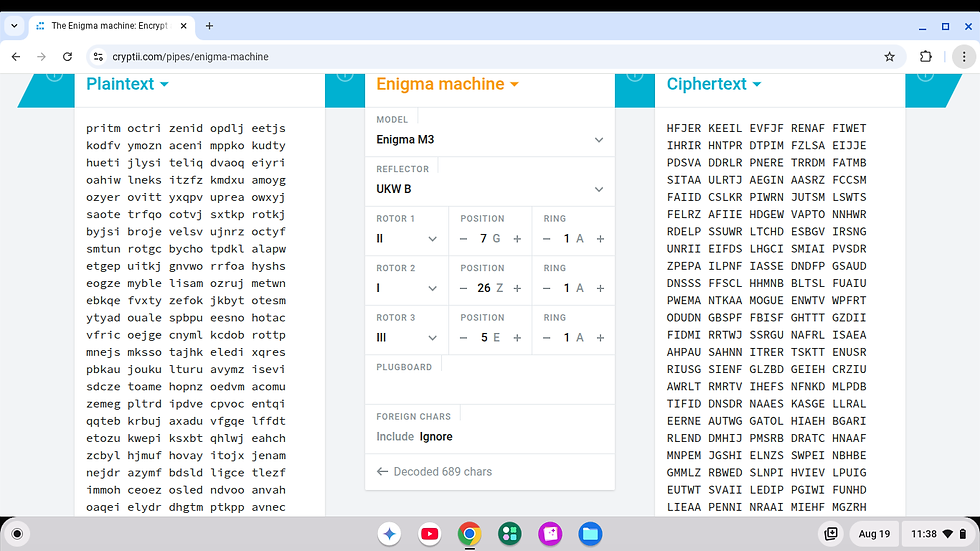Open a new browser tab
Image resolution: width=980 pixels, height=551 pixels.
tap(209, 26)
